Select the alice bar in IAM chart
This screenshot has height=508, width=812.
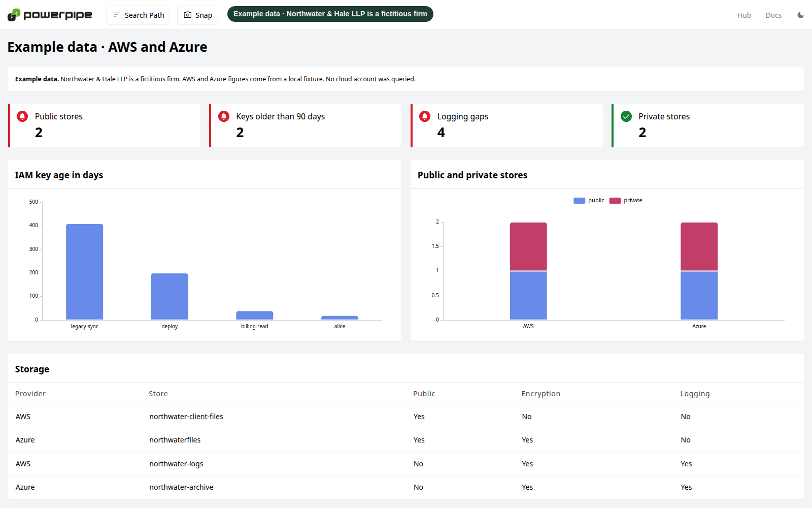[340, 318]
